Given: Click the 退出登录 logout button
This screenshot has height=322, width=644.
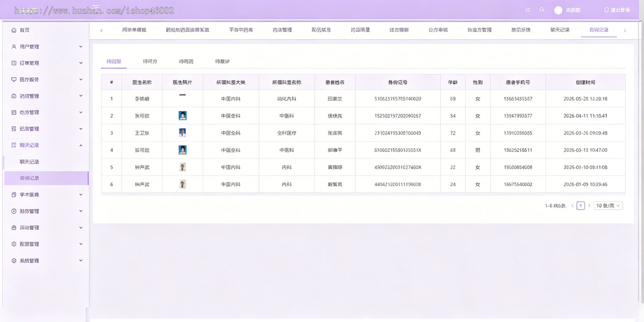Looking at the screenshot, I should click(617, 10).
